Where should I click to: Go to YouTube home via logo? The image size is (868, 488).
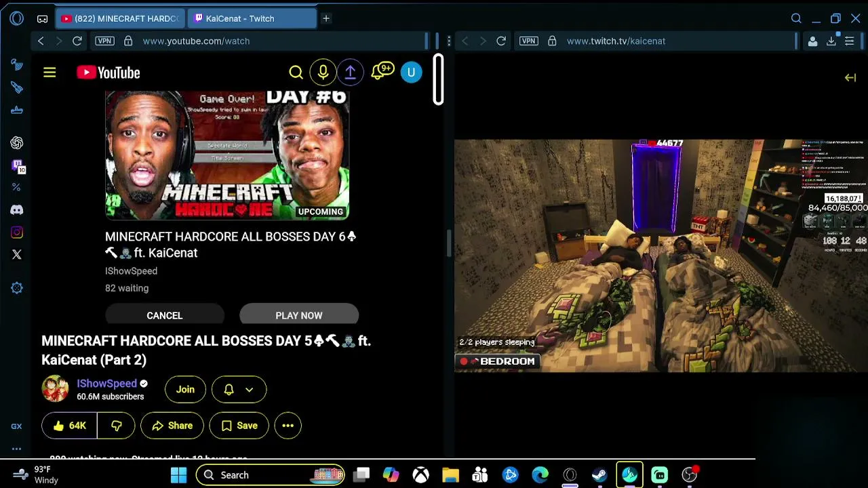(x=108, y=72)
